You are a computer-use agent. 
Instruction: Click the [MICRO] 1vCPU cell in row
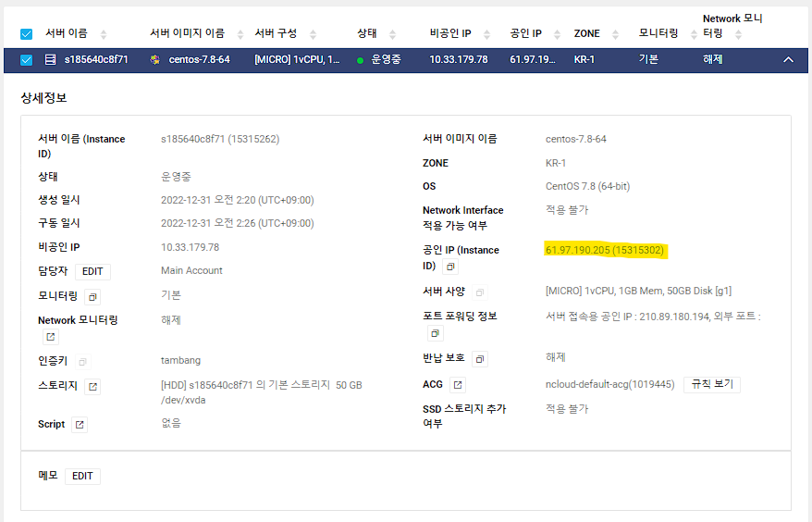(x=297, y=59)
